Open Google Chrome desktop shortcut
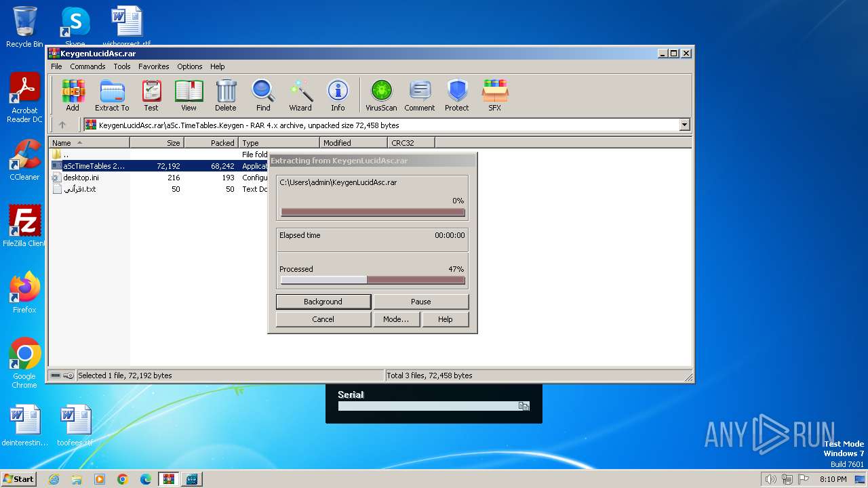 (24, 363)
